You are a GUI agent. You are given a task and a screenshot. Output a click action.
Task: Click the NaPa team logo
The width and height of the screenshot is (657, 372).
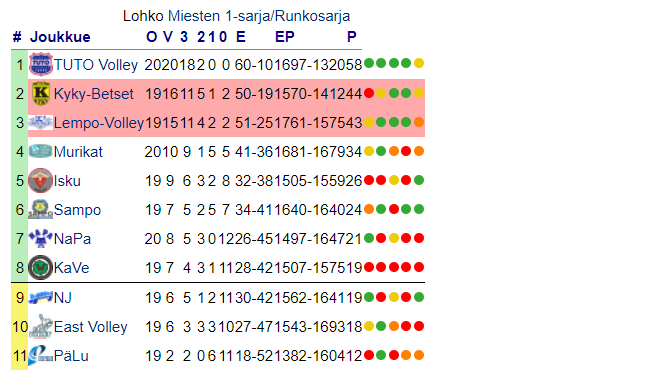click(x=41, y=238)
